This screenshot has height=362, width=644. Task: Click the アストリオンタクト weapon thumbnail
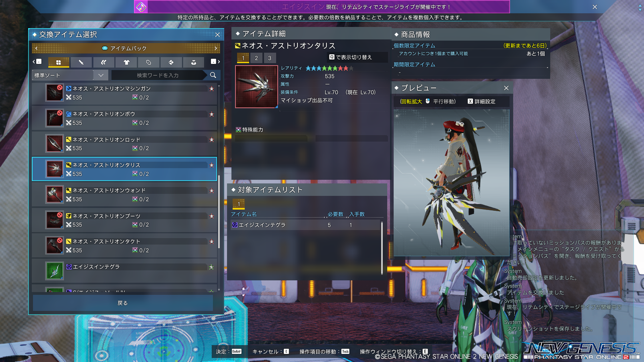[x=54, y=246]
